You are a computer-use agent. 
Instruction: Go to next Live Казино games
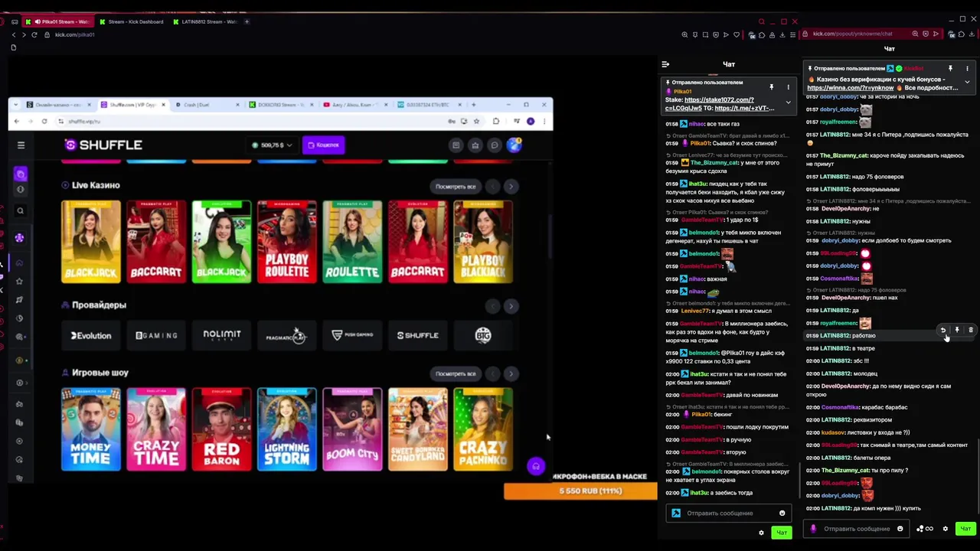click(511, 186)
